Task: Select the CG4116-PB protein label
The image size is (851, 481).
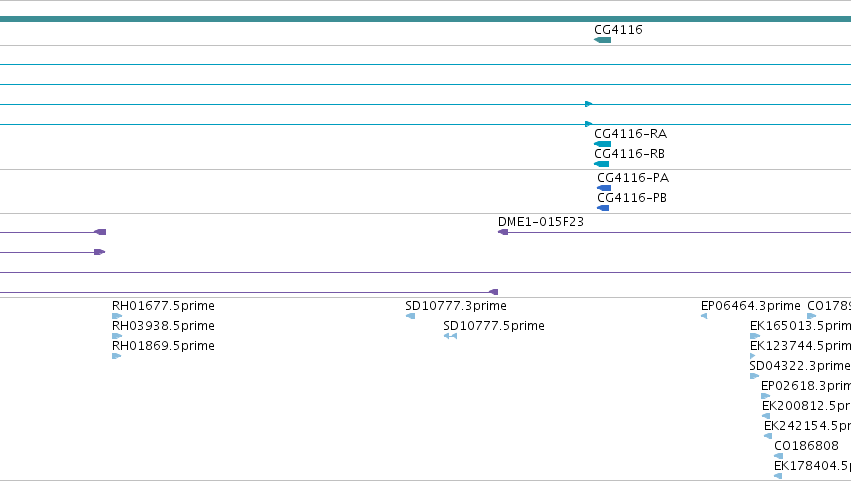Action: pyautogui.click(x=632, y=198)
